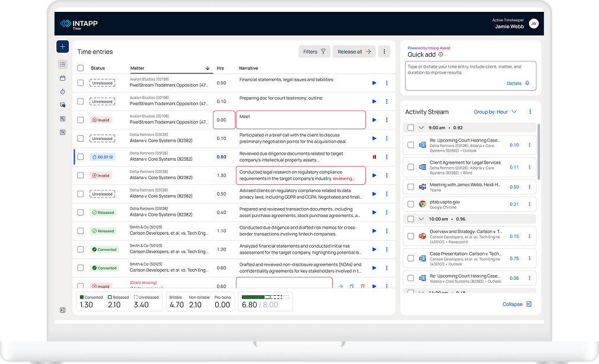Click the plus button to add new entry
This screenshot has width=599, height=364.
click(x=62, y=47)
